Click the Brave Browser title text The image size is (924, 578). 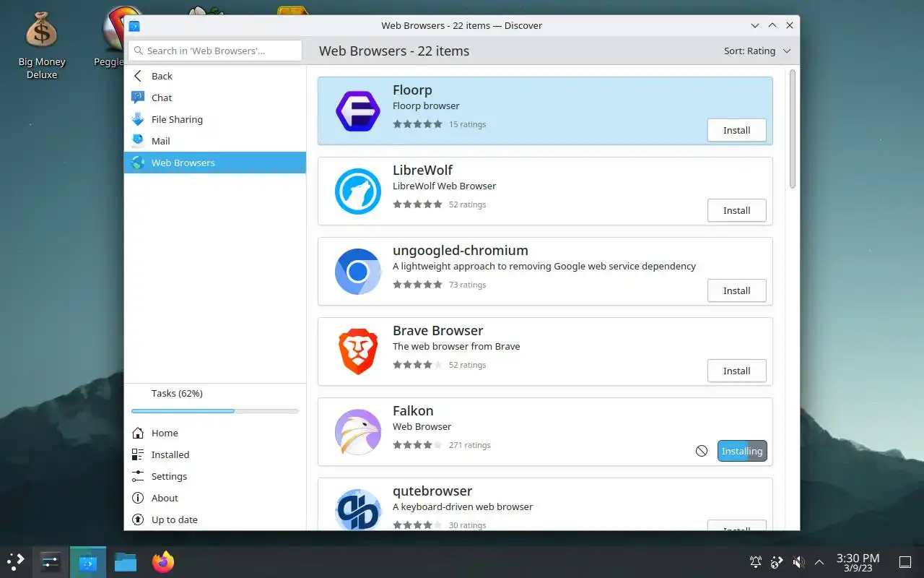tap(437, 330)
